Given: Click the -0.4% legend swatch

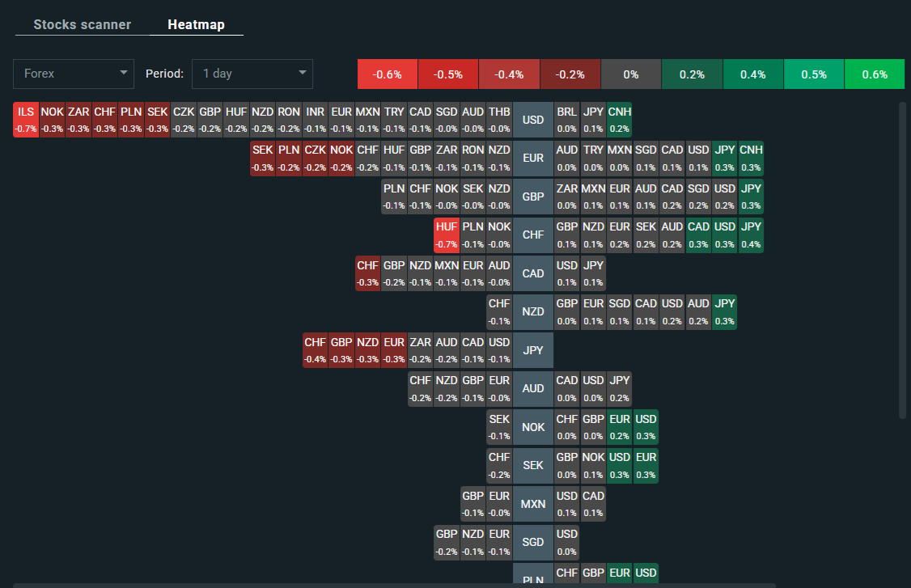Looking at the screenshot, I should pos(509,74).
